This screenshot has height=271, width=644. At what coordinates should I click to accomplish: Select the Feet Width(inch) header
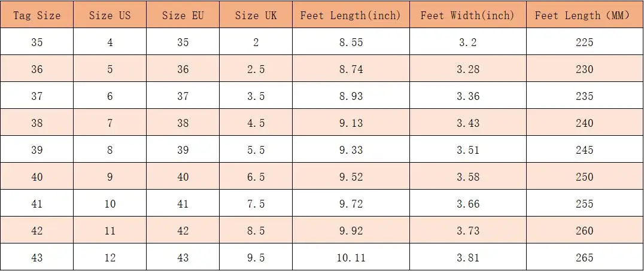point(467,16)
